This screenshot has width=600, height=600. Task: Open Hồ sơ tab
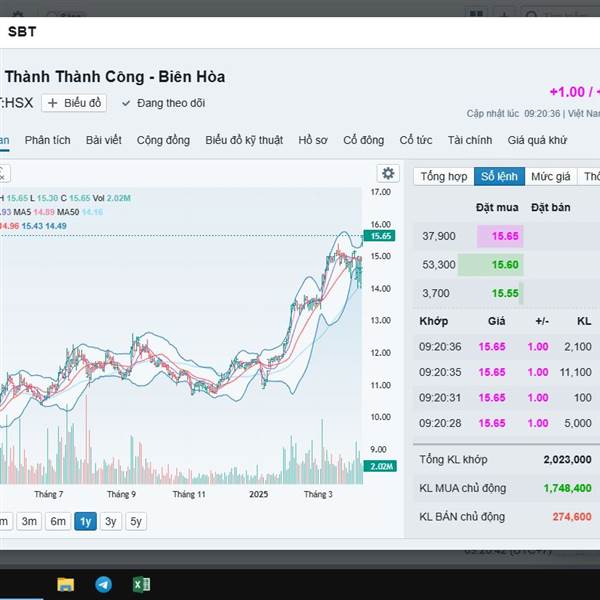coord(313,140)
